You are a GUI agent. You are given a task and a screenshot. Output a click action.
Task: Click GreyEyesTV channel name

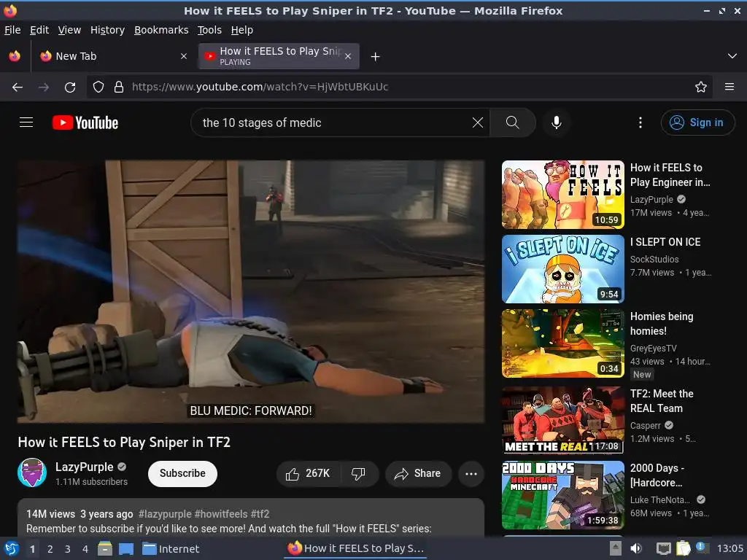(x=653, y=348)
